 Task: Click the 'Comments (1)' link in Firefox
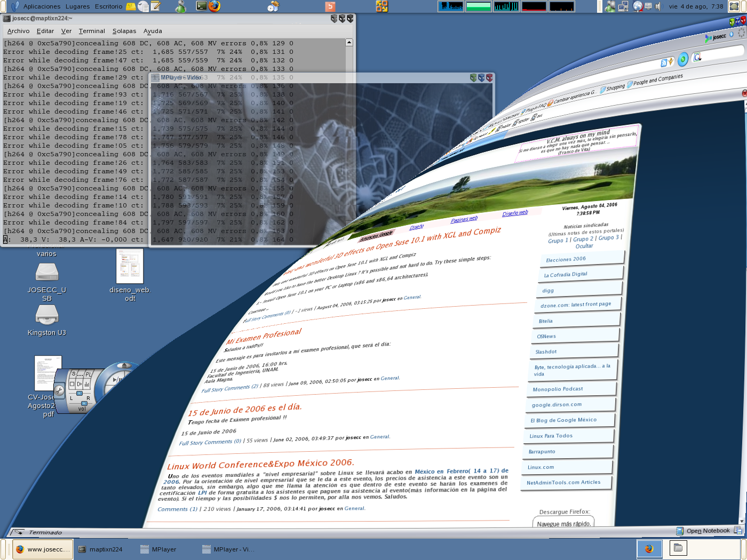coord(177,509)
